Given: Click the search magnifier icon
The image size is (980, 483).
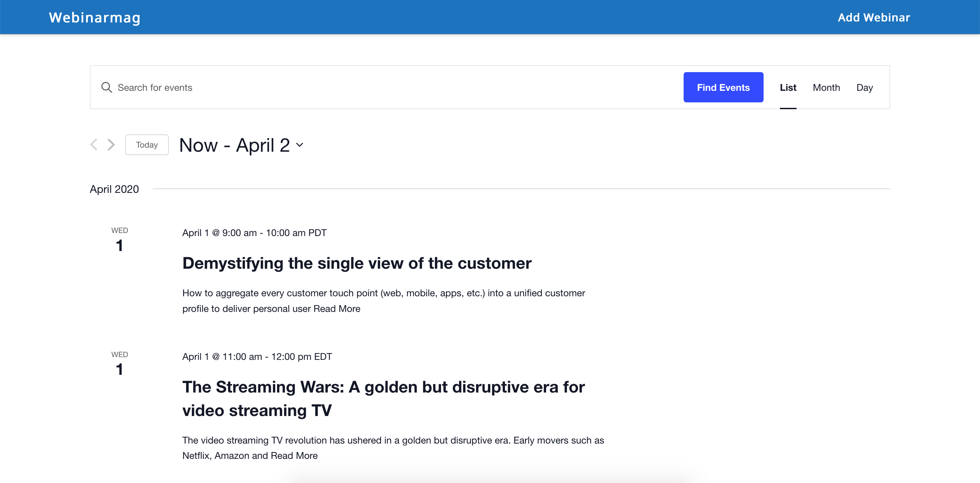Looking at the screenshot, I should 107,87.
